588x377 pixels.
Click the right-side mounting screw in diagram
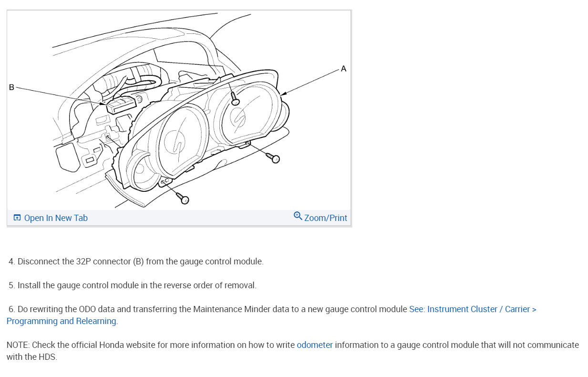271,156
